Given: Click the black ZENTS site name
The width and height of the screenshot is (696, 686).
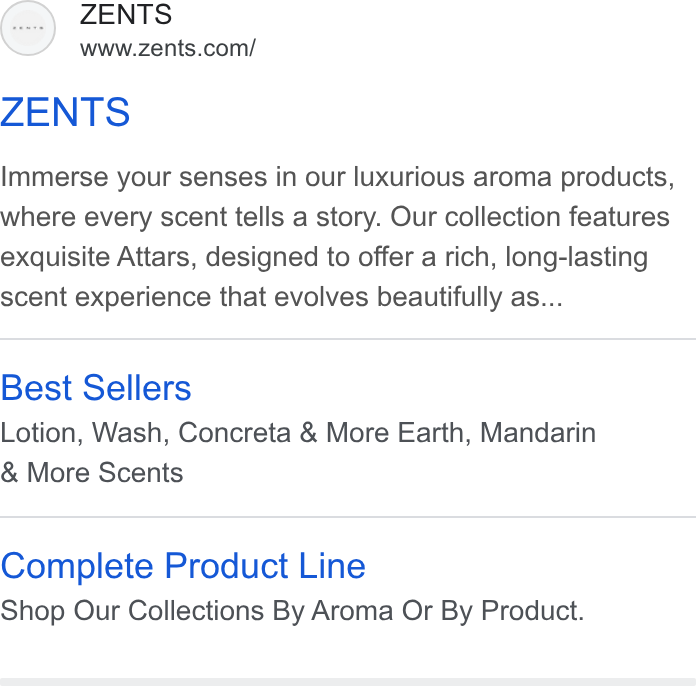Looking at the screenshot, I should tap(126, 14).
